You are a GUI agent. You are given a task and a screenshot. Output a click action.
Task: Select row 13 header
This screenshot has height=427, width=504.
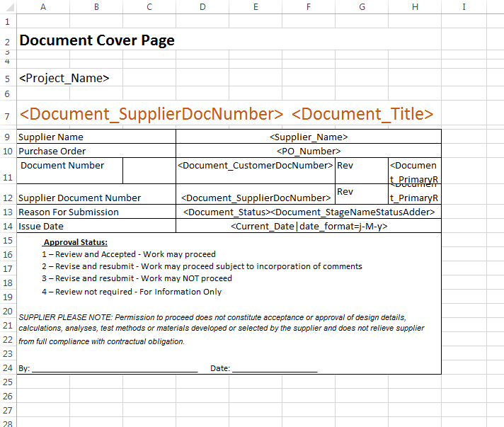pos(8,212)
